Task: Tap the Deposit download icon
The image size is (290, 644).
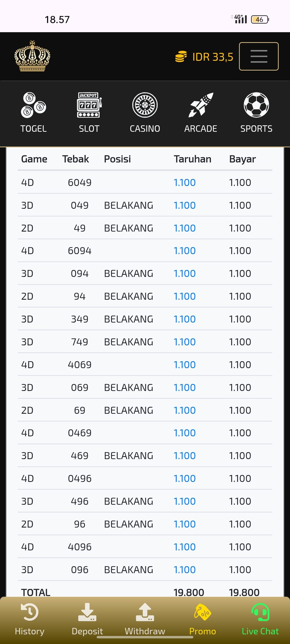Action: pos(87,612)
